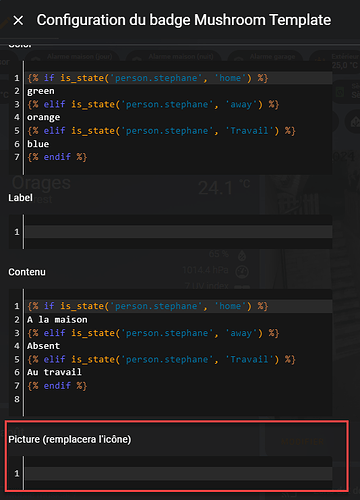Click the 'Picture (remplacera l'icône)' label
Viewport: 360px width, 500px height.
[x=70, y=439]
